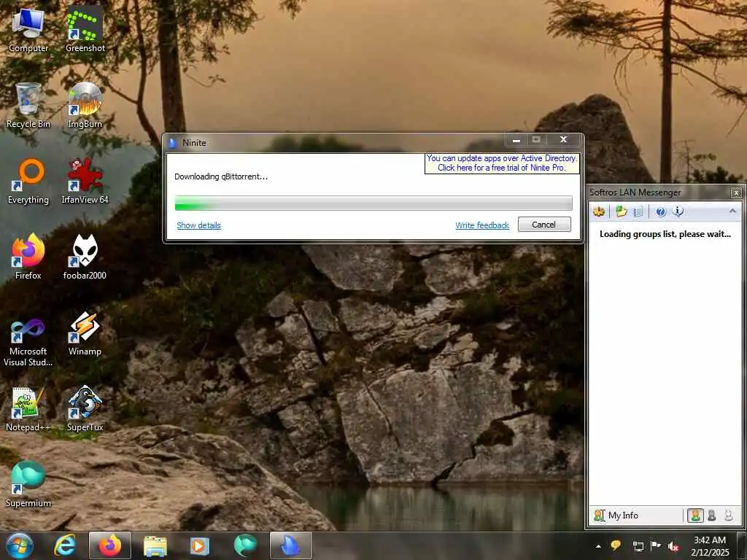Close the Softros LAN Messenger window

coord(736,192)
